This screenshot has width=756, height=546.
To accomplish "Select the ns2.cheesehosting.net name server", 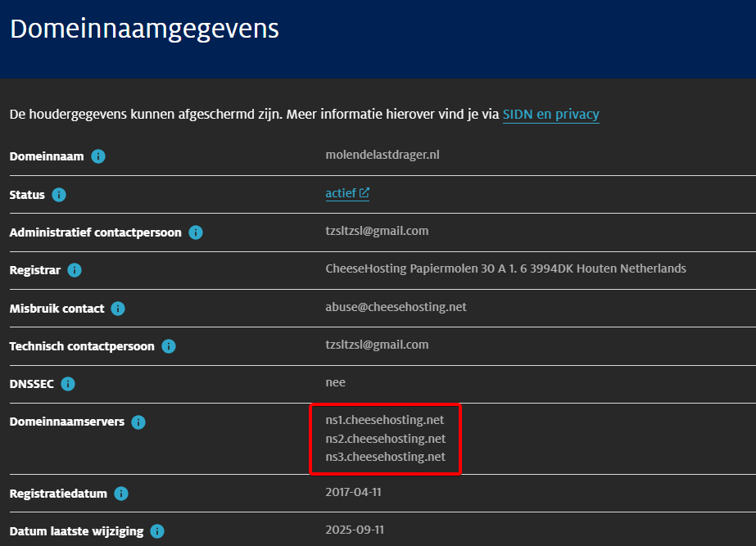I will [385, 438].
